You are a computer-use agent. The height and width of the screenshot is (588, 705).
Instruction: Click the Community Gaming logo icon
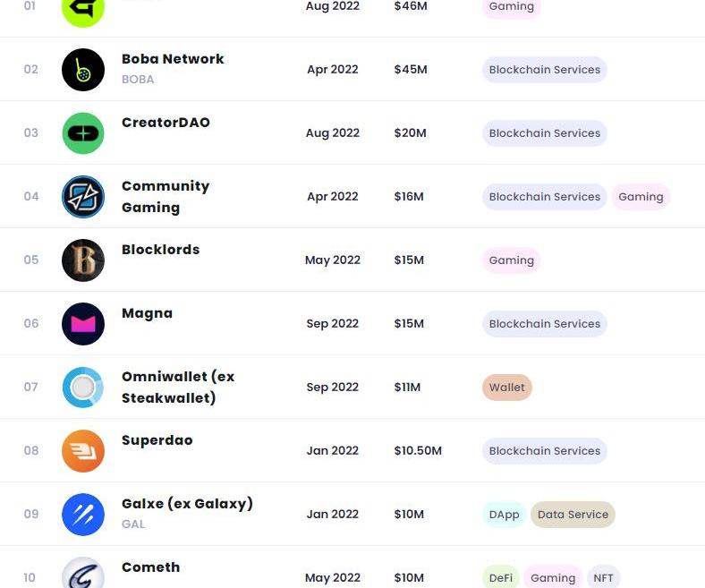[x=83, y=197]
